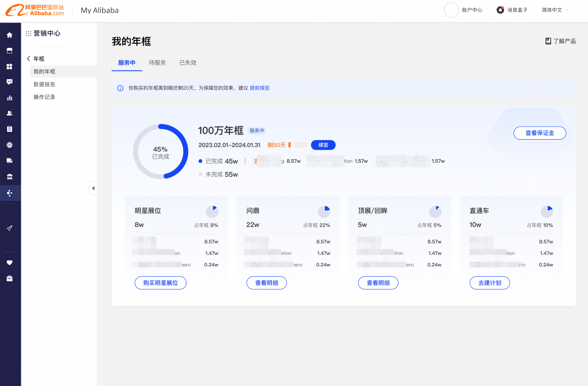Click the 剩50天 text
The image size is (588, 386).
point(276,145)
